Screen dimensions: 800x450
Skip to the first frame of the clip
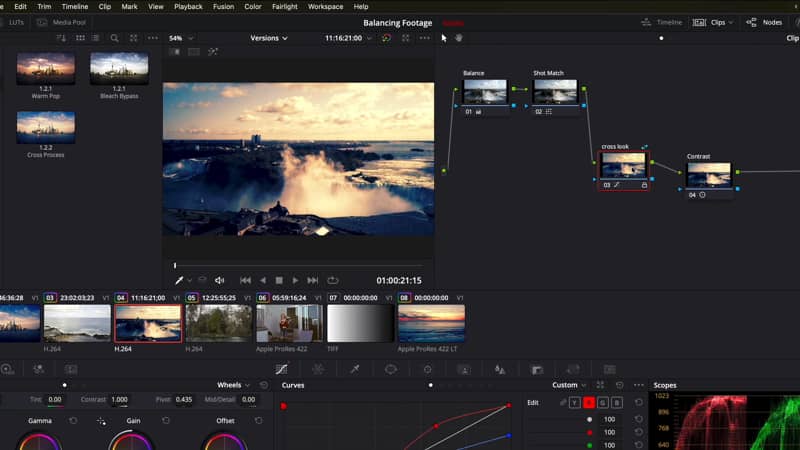(x=245, y=281)
